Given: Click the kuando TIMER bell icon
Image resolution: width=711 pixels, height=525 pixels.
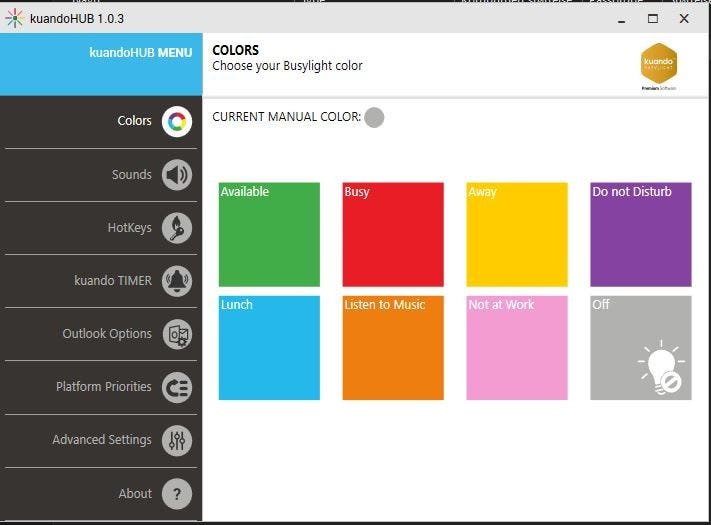Looking at the screenshot, I should click(x=177, y=281).
